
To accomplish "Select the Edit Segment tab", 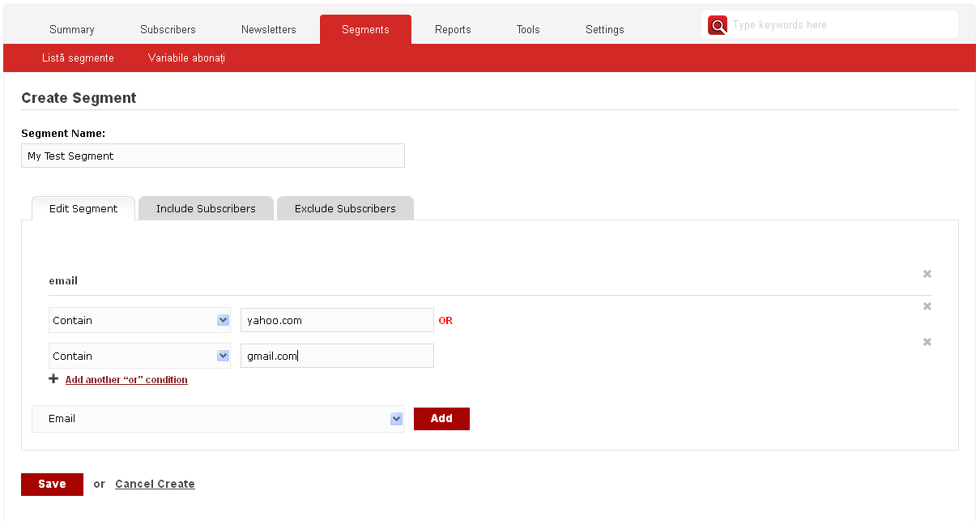I will [83, 208].
